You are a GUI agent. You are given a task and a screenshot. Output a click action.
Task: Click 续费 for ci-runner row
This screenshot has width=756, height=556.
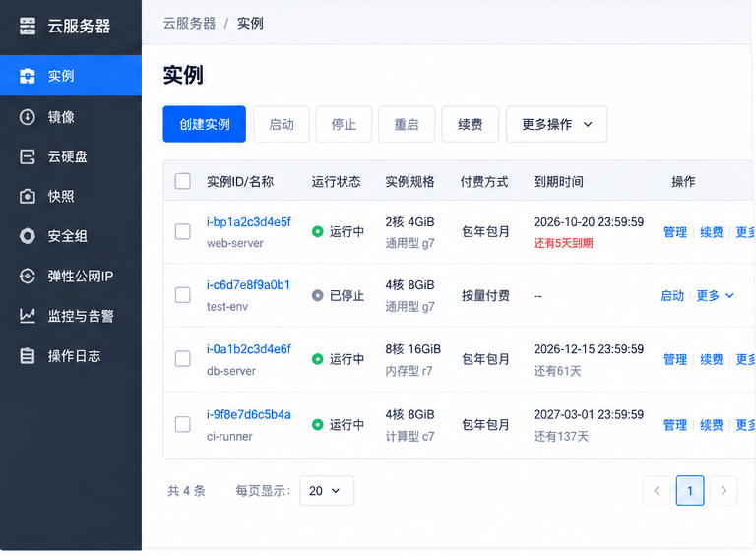(x=711, y=424)
